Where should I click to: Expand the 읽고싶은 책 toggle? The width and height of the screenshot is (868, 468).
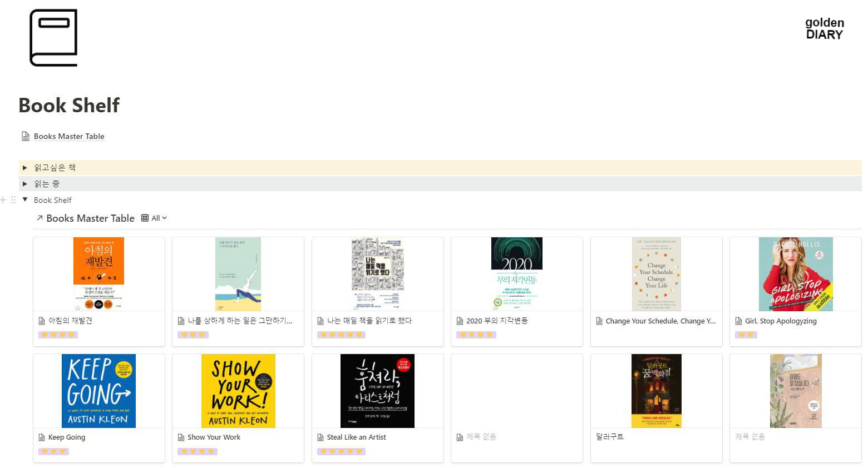tap(25, 167)
